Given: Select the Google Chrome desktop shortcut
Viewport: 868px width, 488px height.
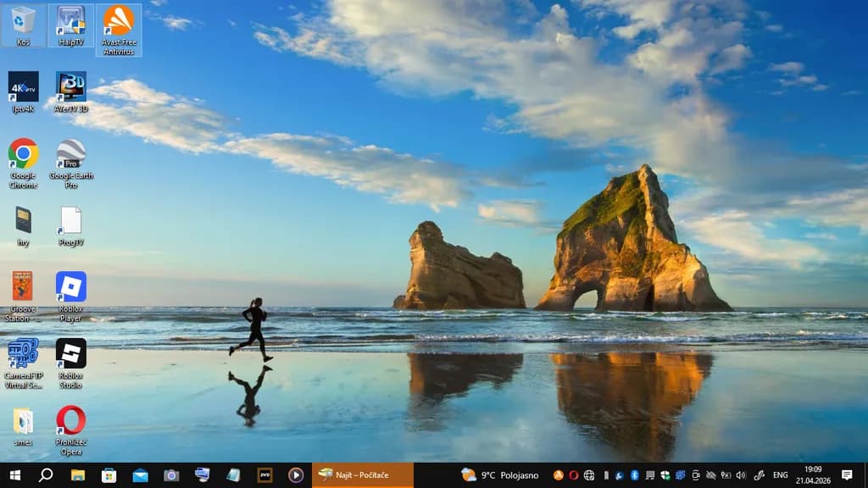Looking at the screenshot, I should coord(23,164).
